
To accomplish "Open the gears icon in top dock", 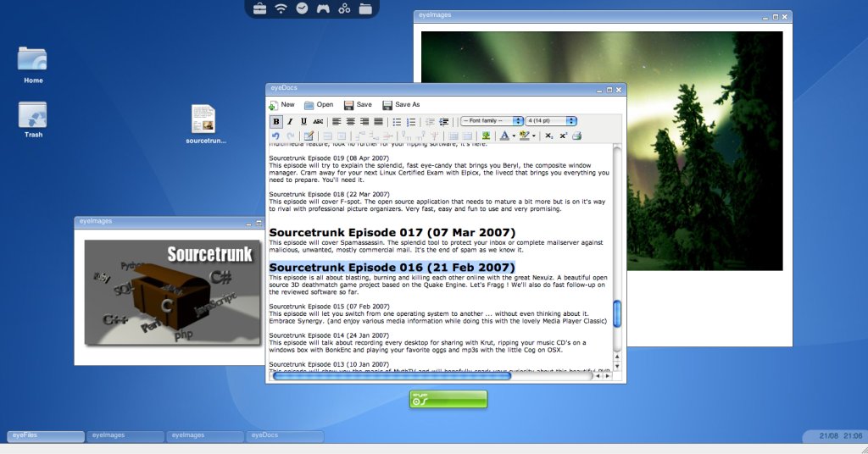I will tap(344, 8).
